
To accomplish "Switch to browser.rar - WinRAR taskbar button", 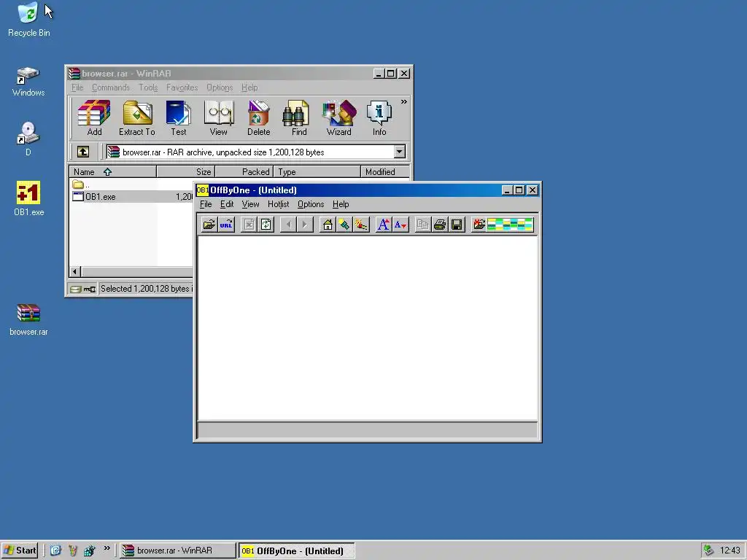I will point(177,551).
